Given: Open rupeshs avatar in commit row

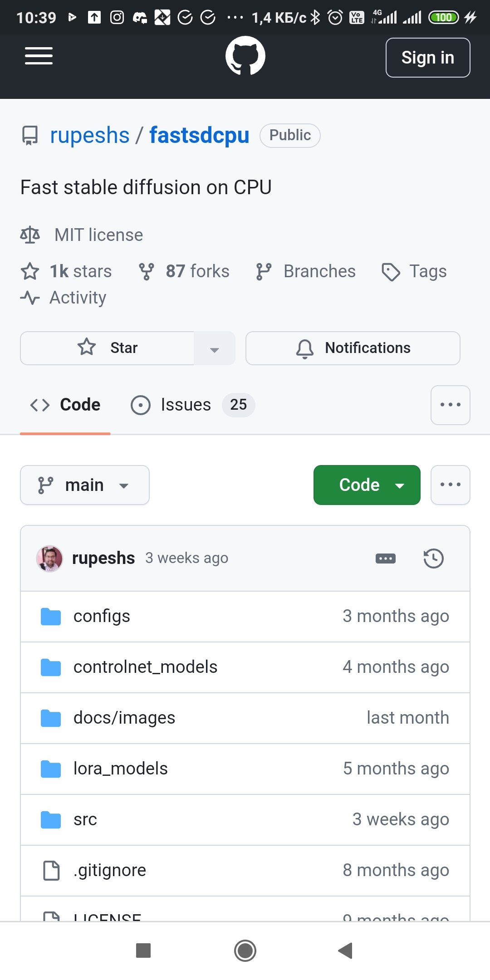Looking at the screenshot, I should pos(49,559).
